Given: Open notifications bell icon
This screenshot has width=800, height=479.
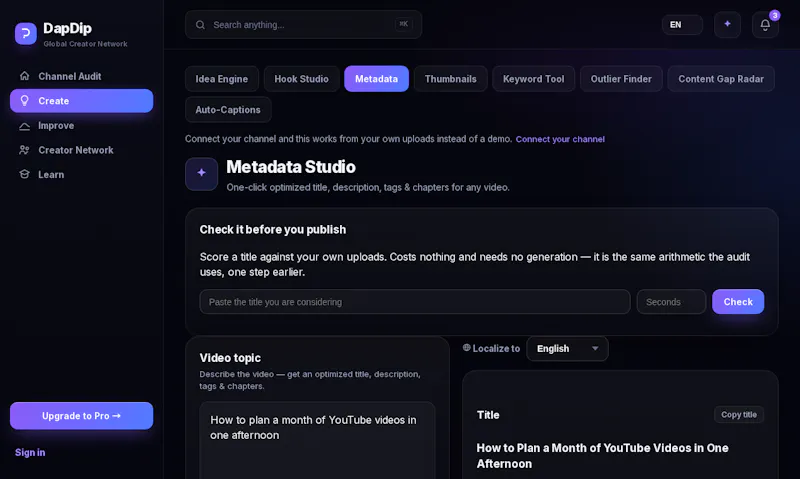Looking at the screenshot, I should coord(765,24).
